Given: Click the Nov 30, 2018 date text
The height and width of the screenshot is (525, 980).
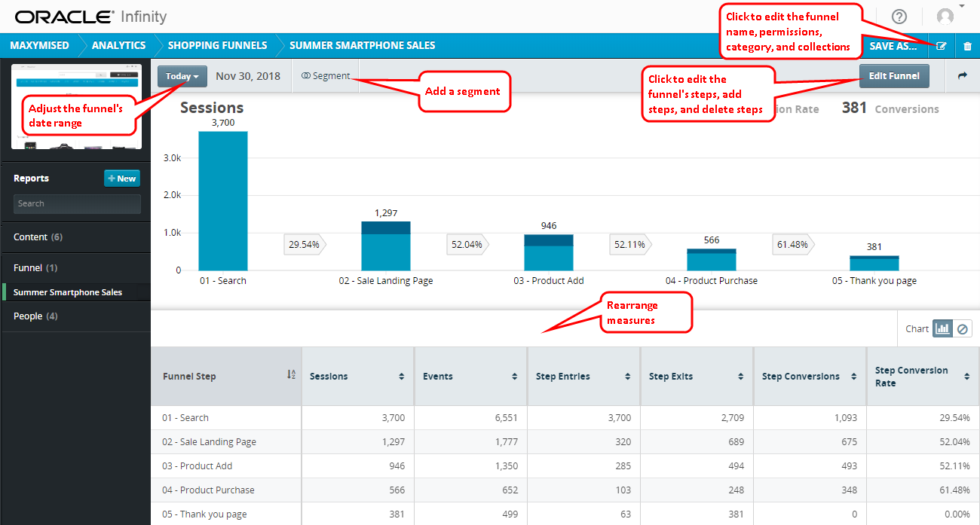Looking at the screenshot, I should pyautogui.click(x=248, y=76).
